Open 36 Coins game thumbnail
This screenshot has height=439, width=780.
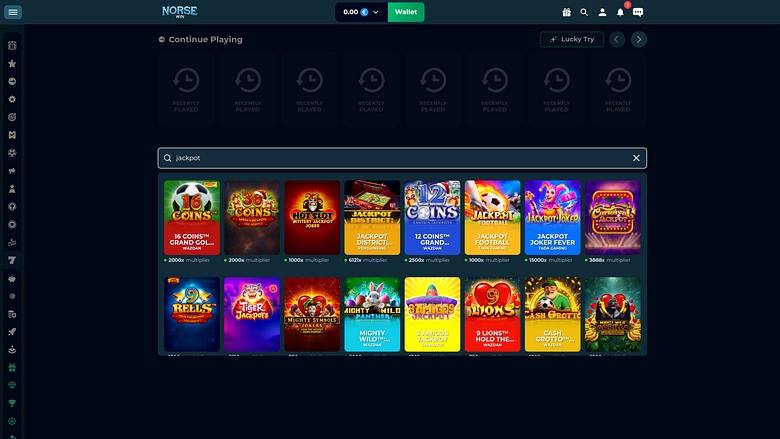click(252, 218)
